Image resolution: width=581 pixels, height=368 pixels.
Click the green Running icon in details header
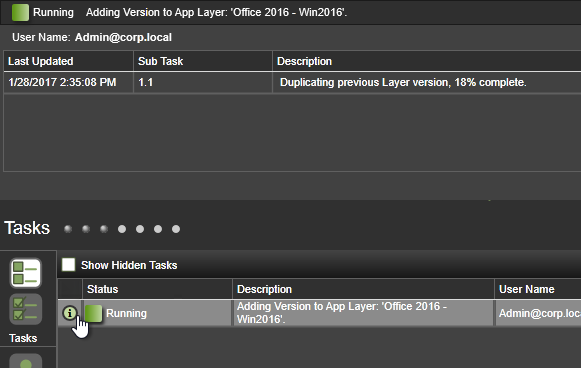20,12
